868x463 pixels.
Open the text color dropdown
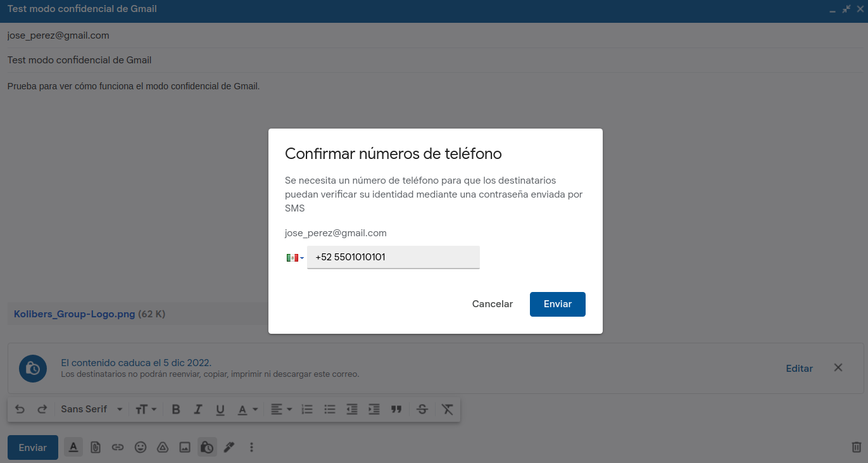(x=248, y=409)
